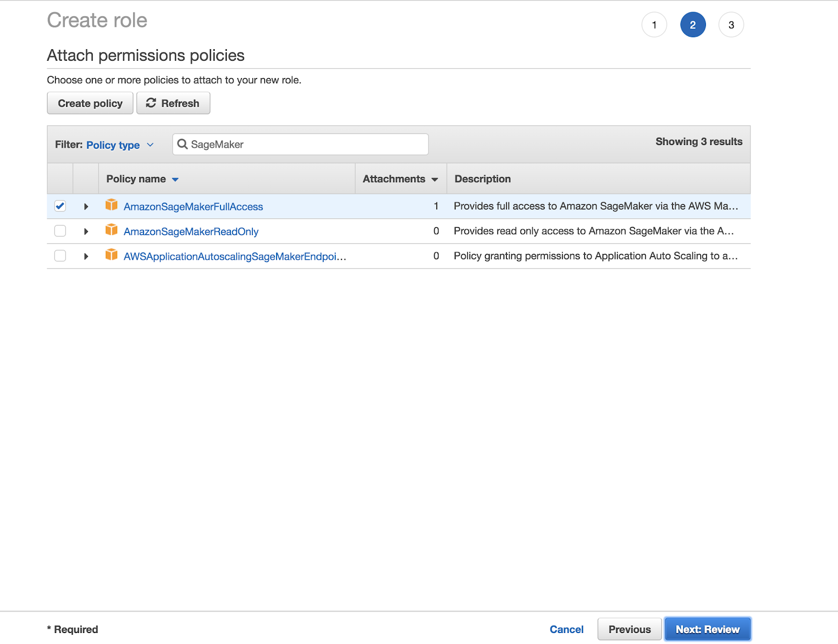Jump to step 3 circle
The width and height of the screenshot is (838, 644).
pyautogui.click(x=731, y=25)
